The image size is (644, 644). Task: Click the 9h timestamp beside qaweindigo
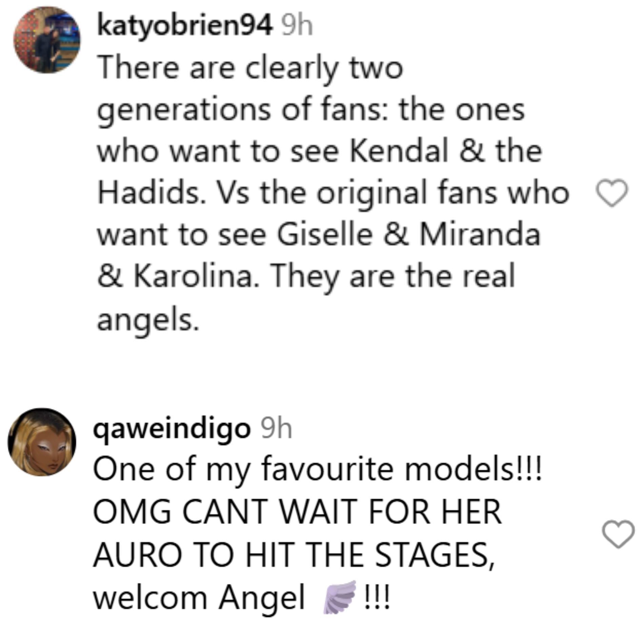coord(276,429)
